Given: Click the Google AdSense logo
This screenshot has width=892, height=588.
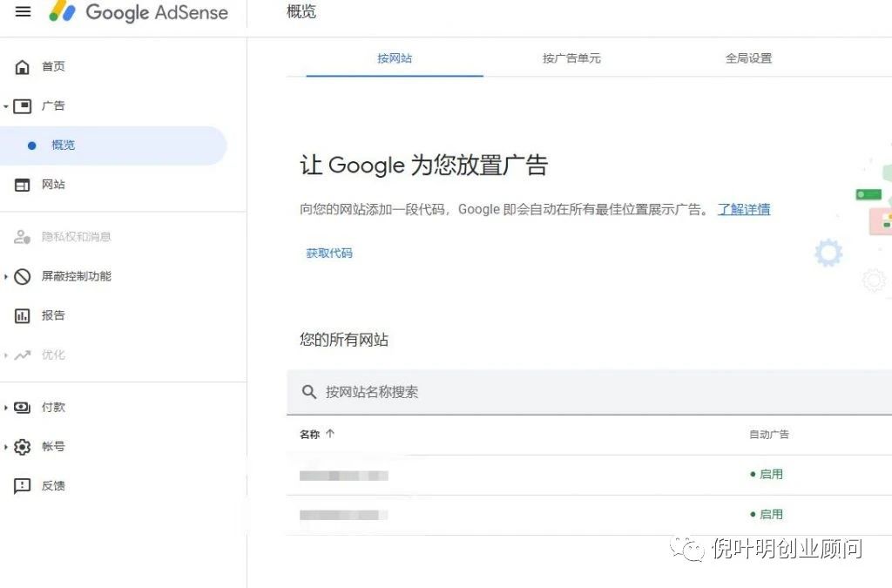Looking at the screenshot, I should point(138,12).
